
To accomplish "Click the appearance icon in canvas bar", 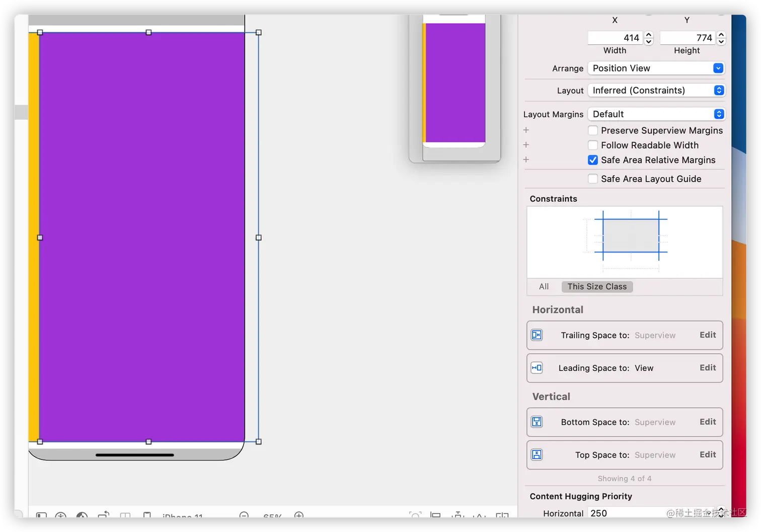I will [82, 515].
